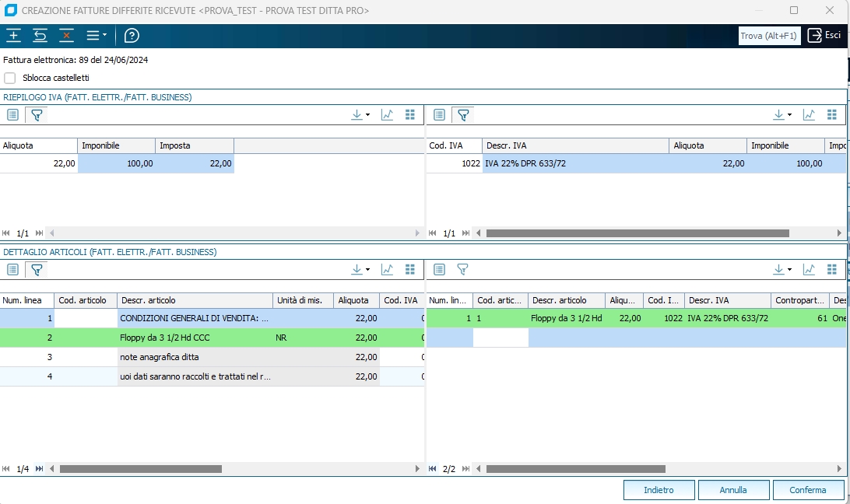The height and width of the screenshot is (504, 850).
Task: Toggle filter icon in left Riepilogo IVA grid
Action: 36,115
